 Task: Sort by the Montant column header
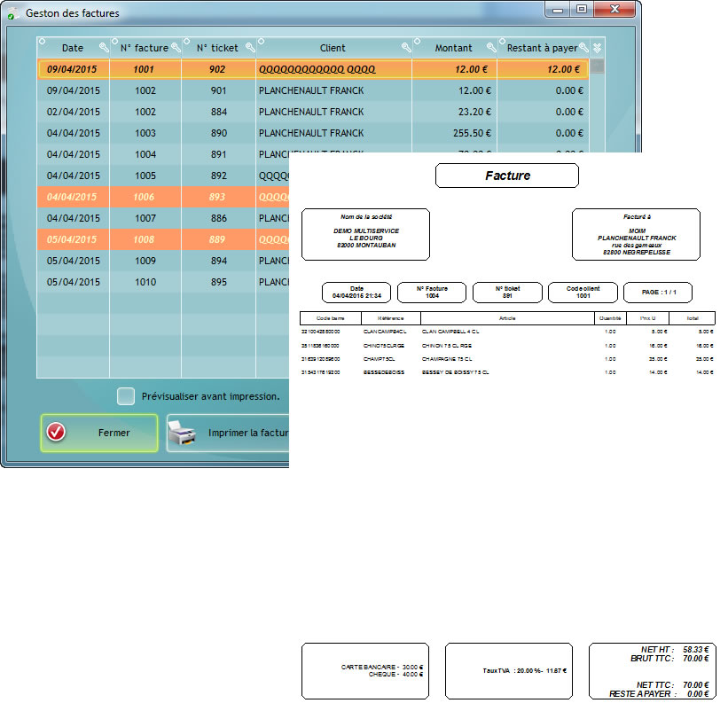click(x=453, y=48)
